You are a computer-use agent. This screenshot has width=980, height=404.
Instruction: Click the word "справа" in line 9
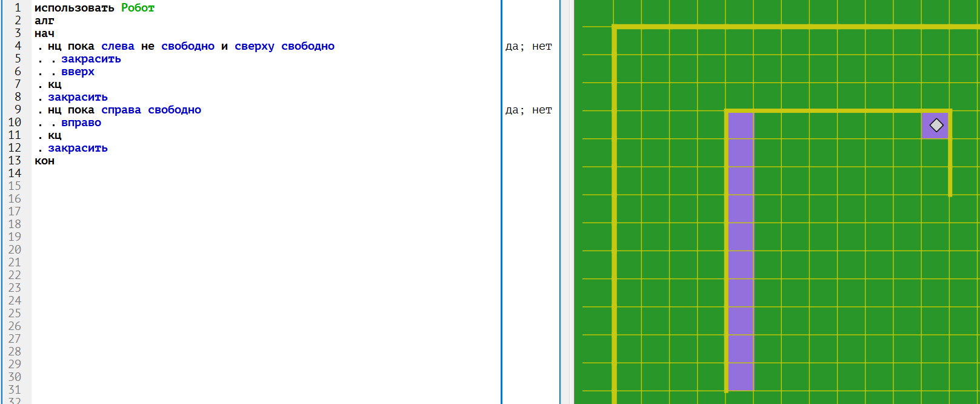point(121,110)
